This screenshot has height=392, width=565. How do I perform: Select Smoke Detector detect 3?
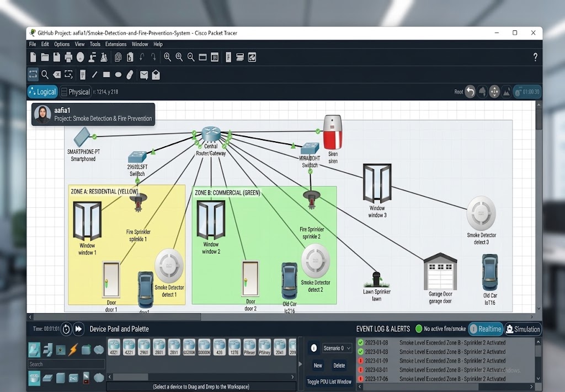481,213
